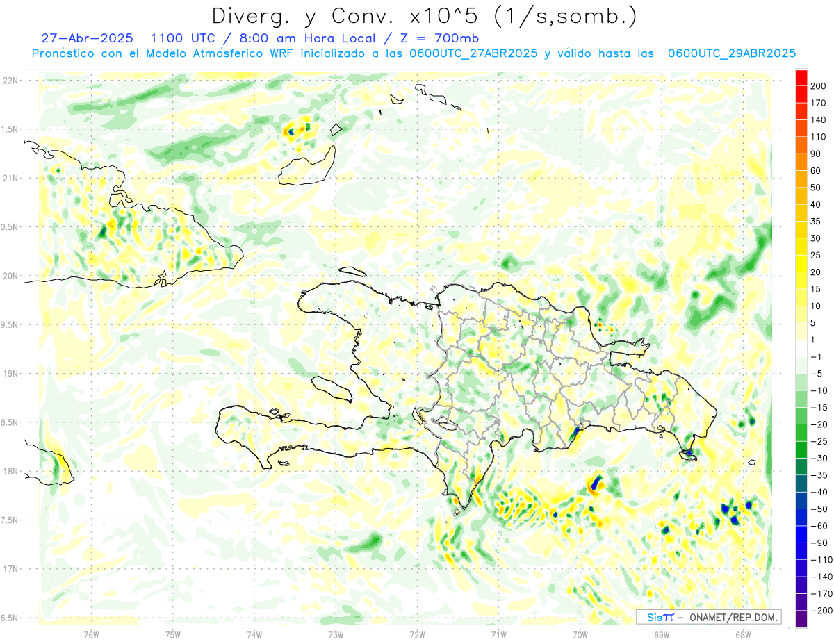Click the '68W' longitude label
834x644 pixels.
tap(742, 634)
